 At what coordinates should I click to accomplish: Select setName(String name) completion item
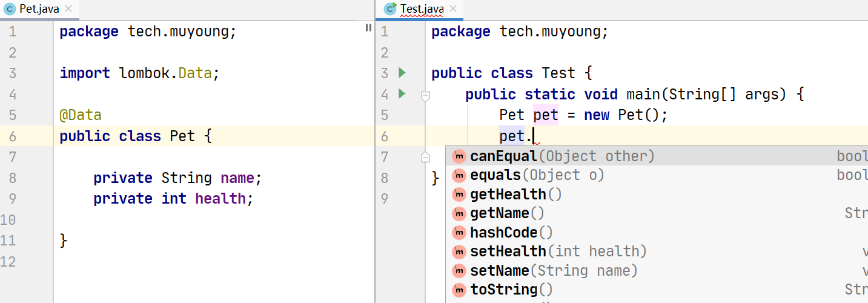click(554, 271)
